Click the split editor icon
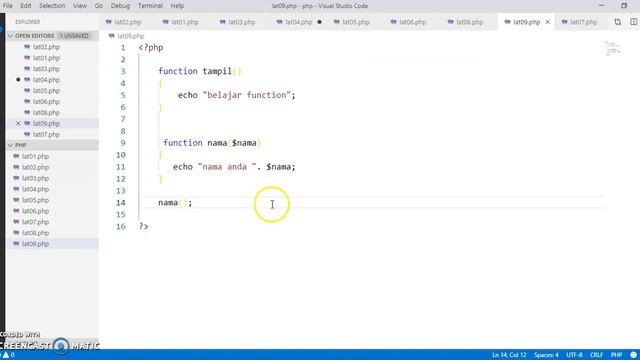The image size is (640, 360). (x=633, y=22)
